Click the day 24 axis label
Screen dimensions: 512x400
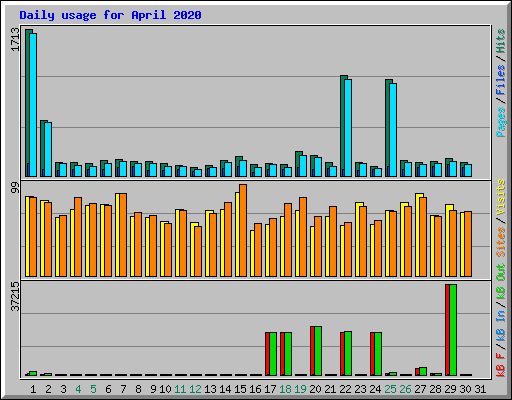click(375, 389)
